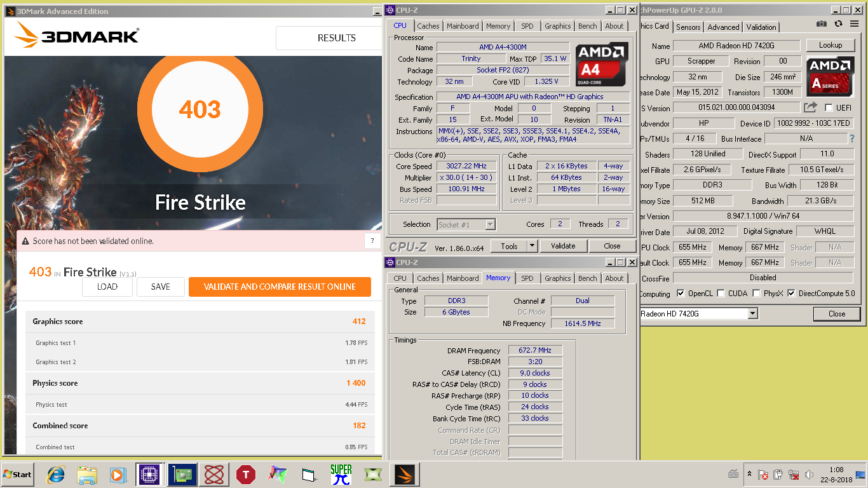Switch to Sensors tab in GPU-Z
The width and height of the screenshot is (868, 488).
tap(688, 27)
